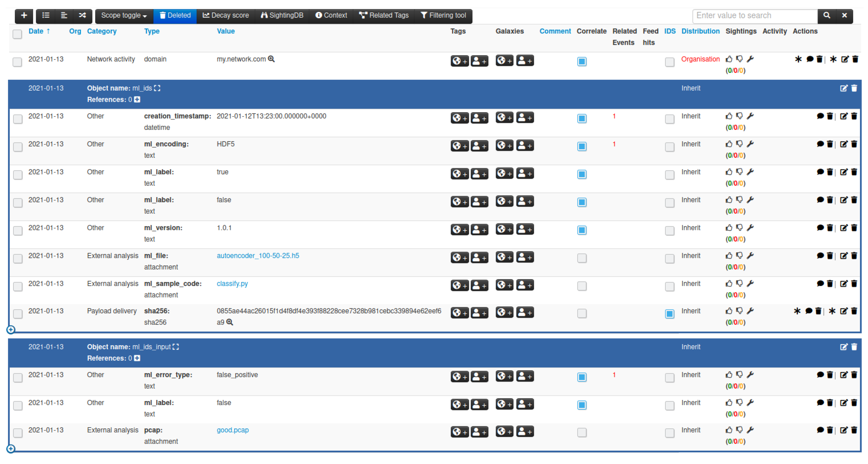Expand the ml_ids object name icon
The width and height of the screenshot is (868, 464).
point(157,88)
